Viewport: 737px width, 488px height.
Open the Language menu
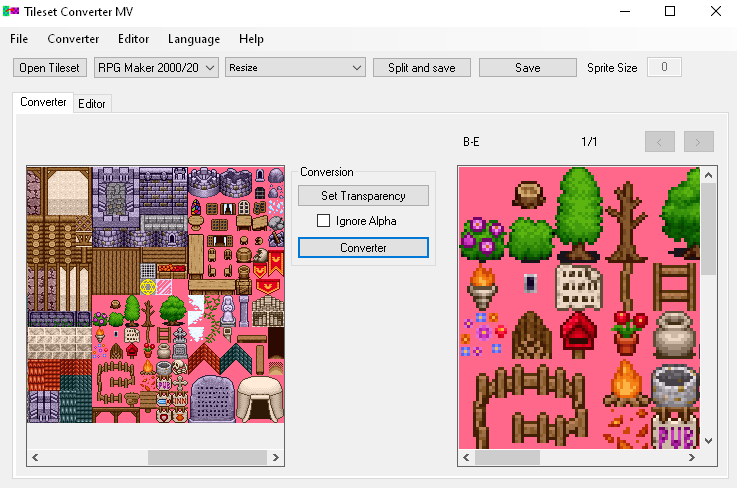(x=194, y=39)
